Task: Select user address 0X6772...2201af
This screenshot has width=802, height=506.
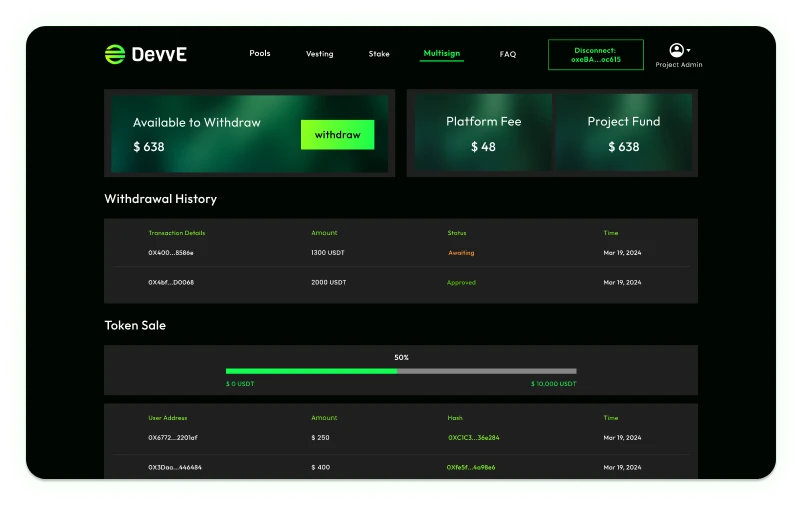Action: point(173,438)
